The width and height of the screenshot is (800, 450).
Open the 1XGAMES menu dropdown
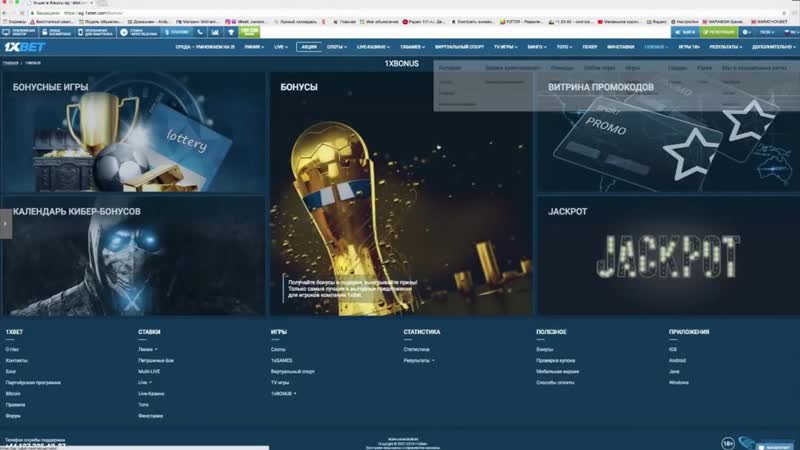click(x=412, y=47)
